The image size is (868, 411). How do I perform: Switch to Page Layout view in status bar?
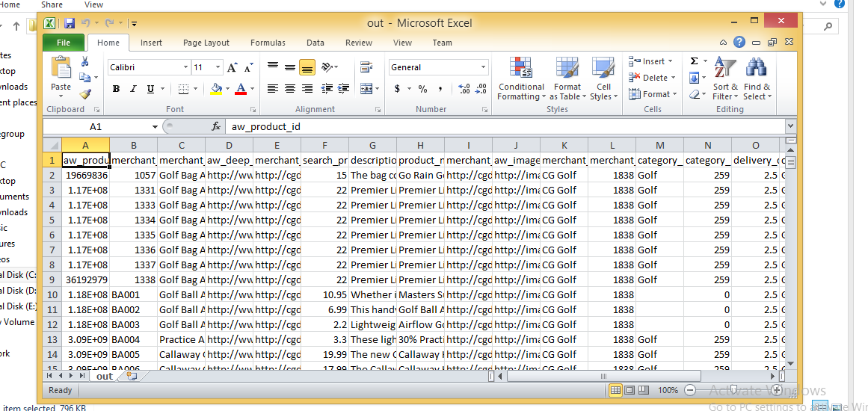click(630, 390)
